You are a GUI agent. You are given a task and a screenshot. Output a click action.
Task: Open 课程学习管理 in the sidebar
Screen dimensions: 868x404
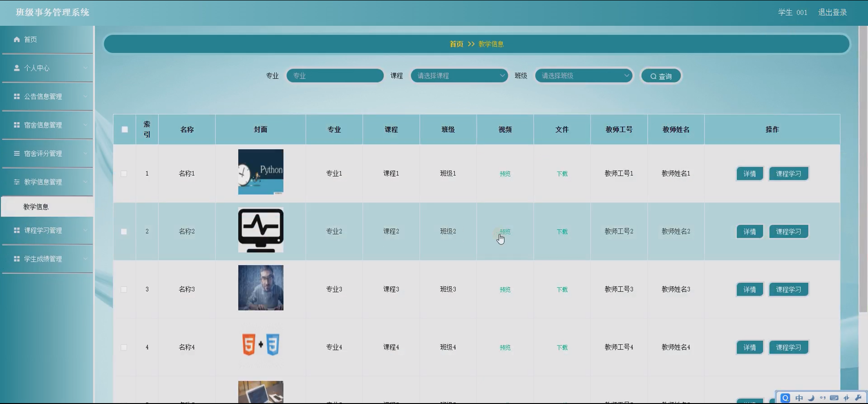[x=47, y=230]
